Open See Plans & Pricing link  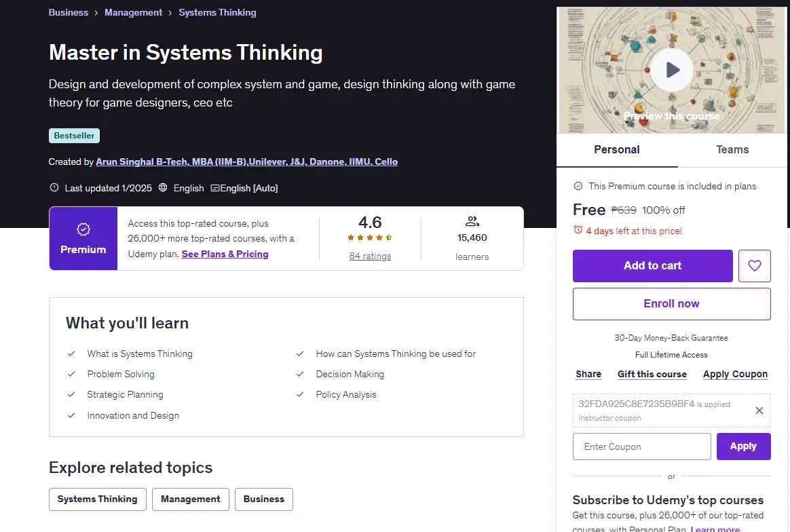pyautogui.click(x=225, y=254)
